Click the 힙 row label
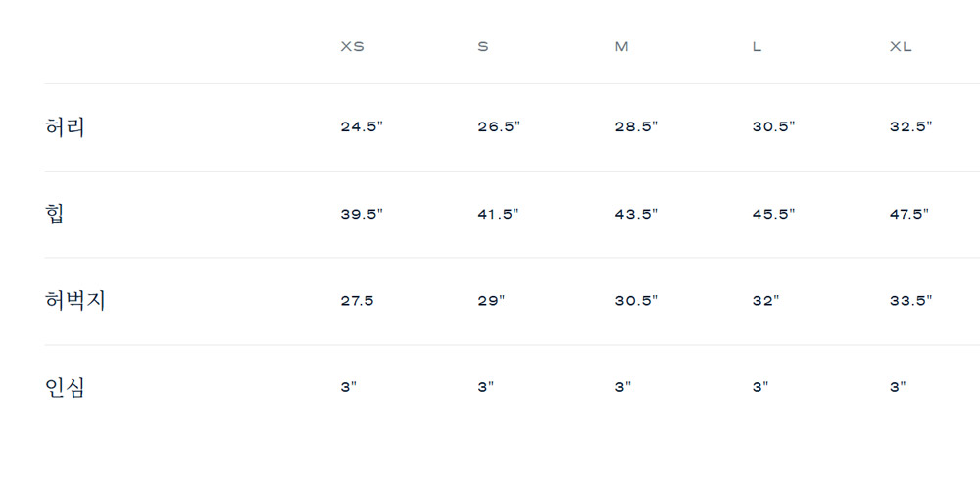Viewport: 980px width, 490px height. click(55, 214)
